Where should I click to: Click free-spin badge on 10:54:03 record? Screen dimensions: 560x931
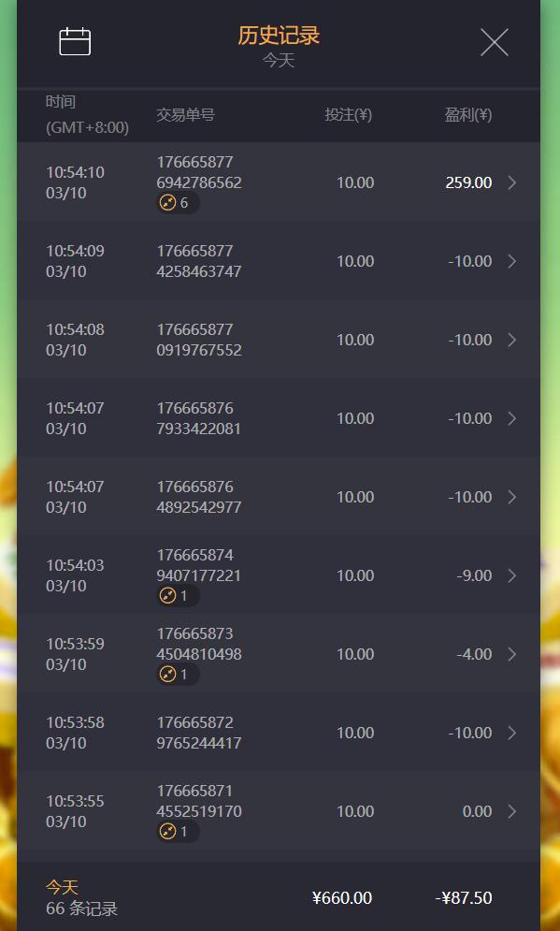tap(178, 595)
